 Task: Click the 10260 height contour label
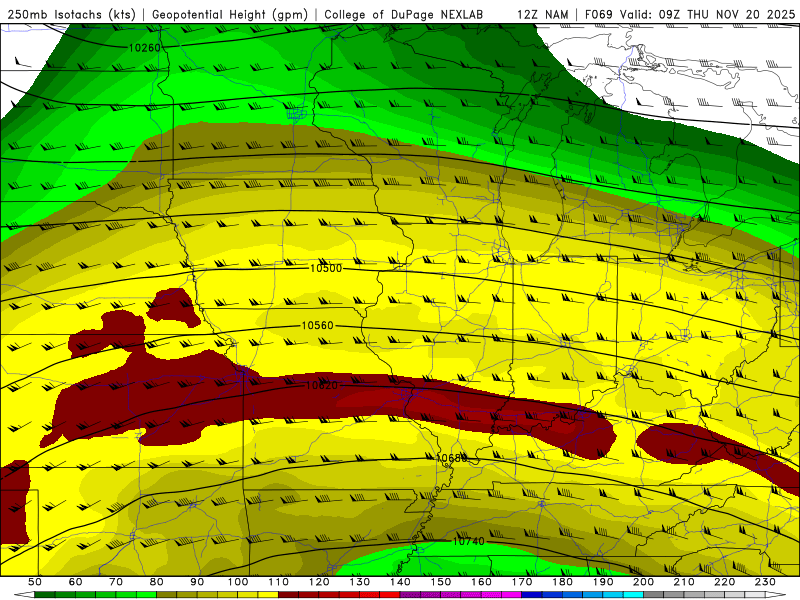point(144,48)
